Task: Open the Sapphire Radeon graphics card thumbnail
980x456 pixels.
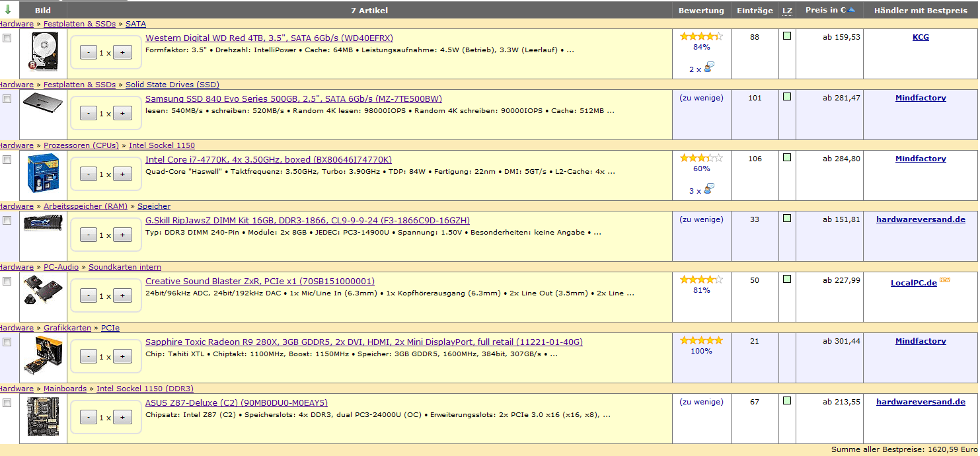Action: click(x=43, y=356)
